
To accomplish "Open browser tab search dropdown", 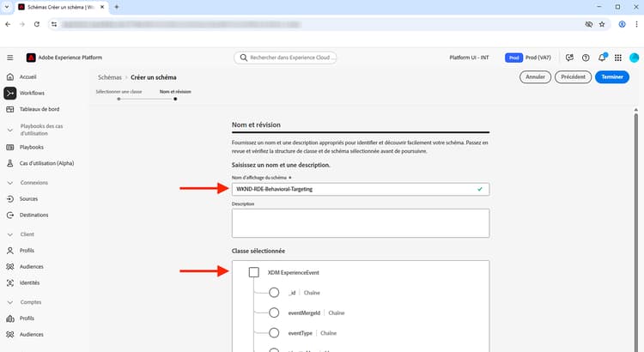I will pos(7,7).
